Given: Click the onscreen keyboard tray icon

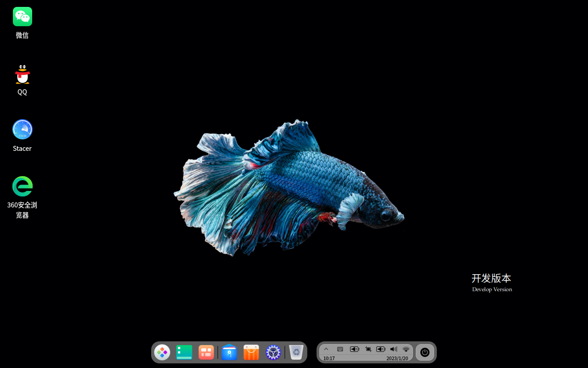Looking at the screenshot, I should [x=340, y=349].
